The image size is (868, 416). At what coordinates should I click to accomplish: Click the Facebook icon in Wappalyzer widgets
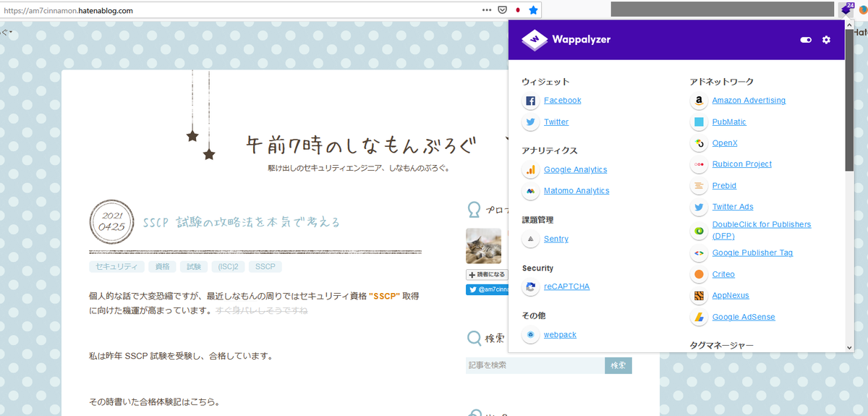530,101
